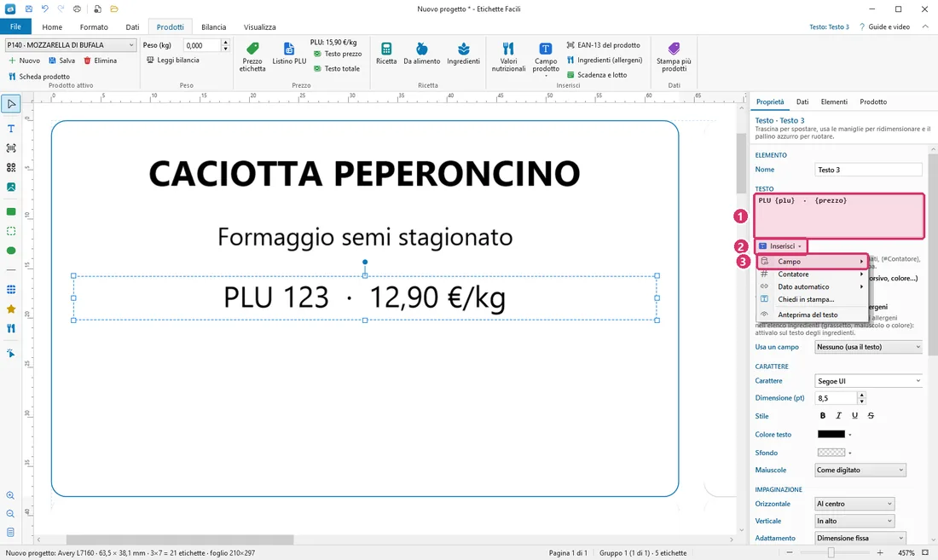938x560 pixels.
Task: Choose Chiedi in stampa... menu entry
Action: pos(813,299)
